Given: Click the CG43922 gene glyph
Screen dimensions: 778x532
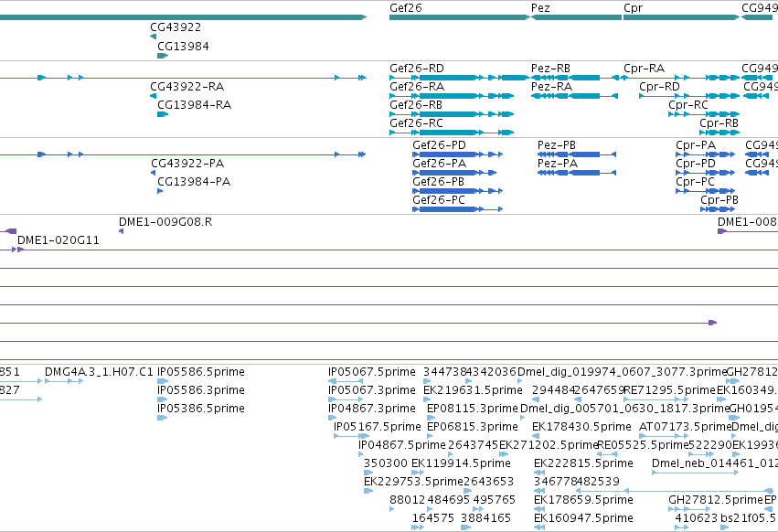Looking at the screenshot, I should click(153, 37).
